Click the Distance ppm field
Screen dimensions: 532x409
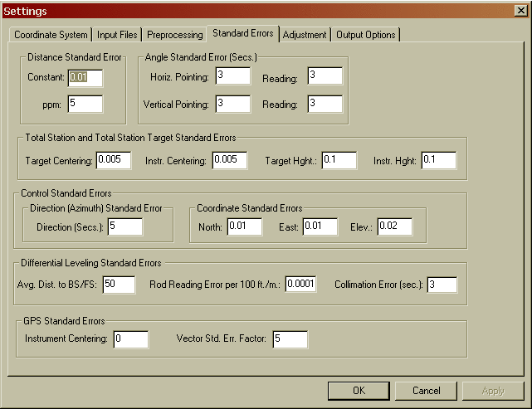85,104
